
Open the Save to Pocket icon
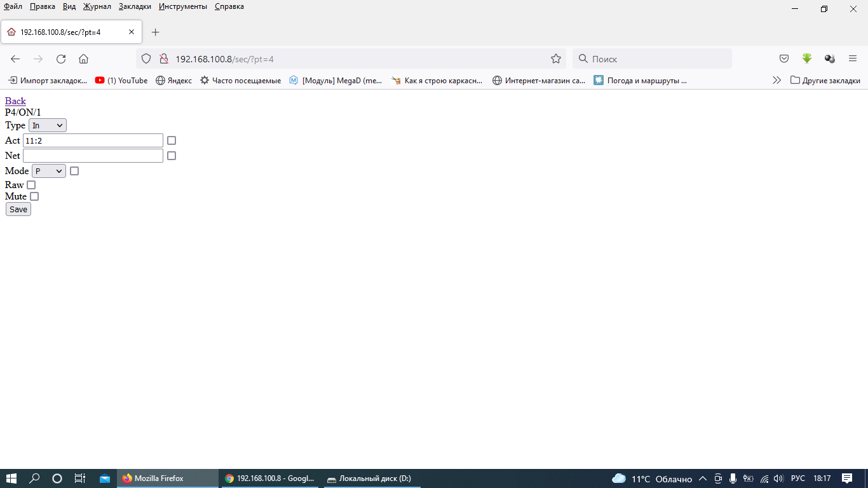point(784,59)
